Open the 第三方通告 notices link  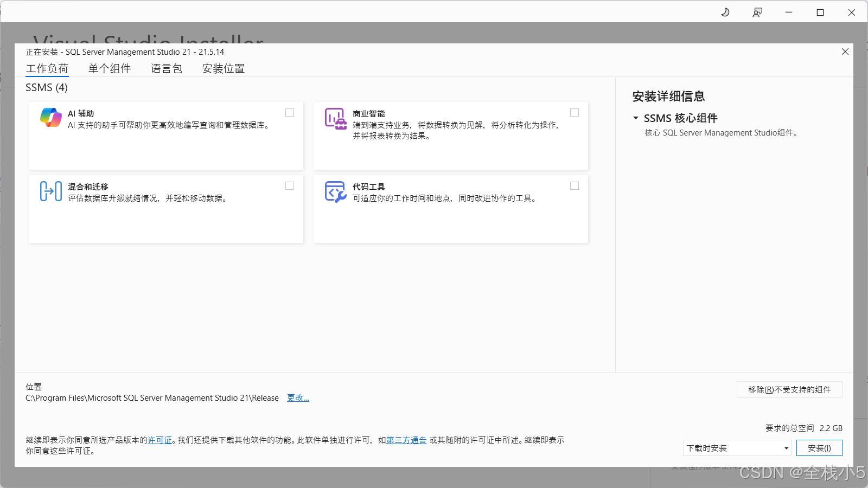coord(406,440)
